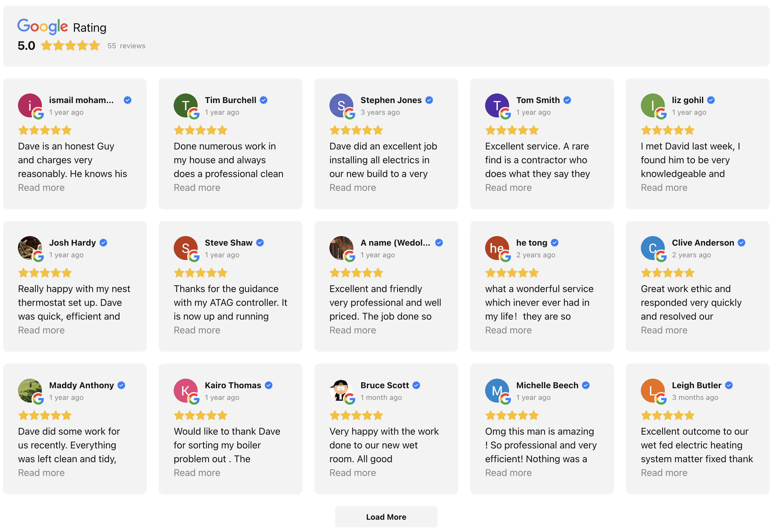Click verified checkmark next to Clive Anderson
The image size is (775, 532).
tap(741, 243)
